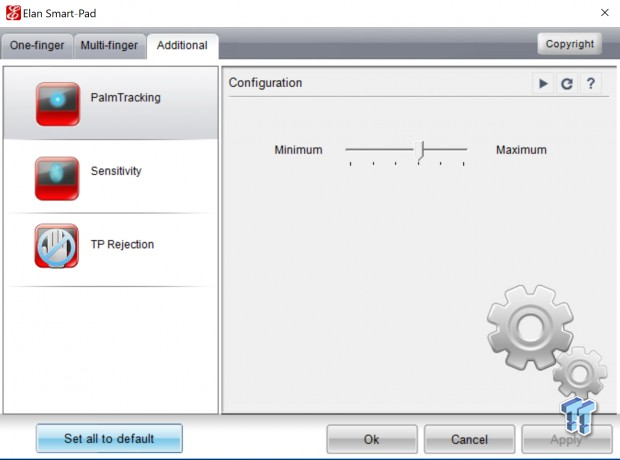
Task: Close the Elan Smart-Pad window
Action: coord(605,13)
